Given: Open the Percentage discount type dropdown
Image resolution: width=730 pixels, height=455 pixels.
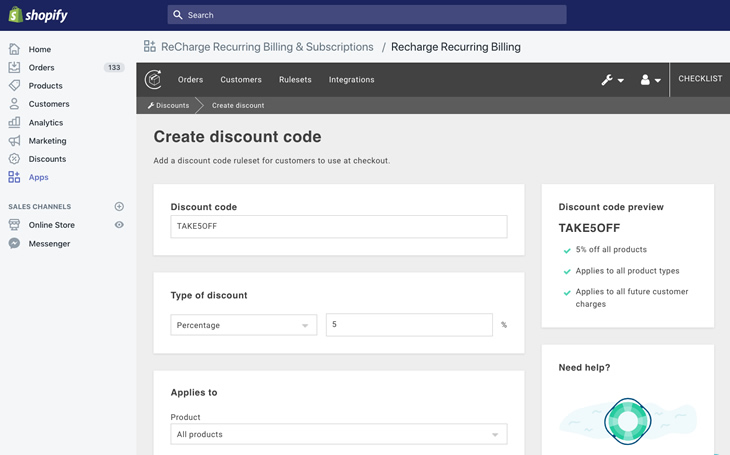Looking at the screenshot, I should 243,325.
